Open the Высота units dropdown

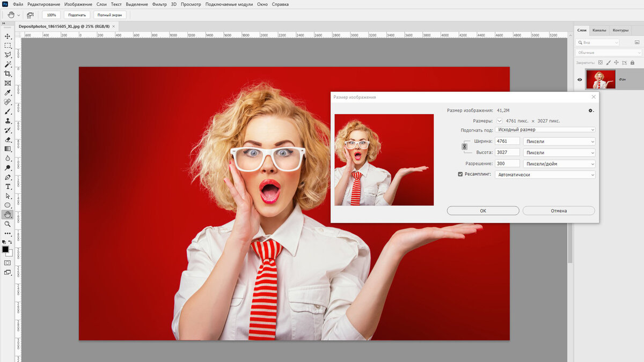click(x=559, y=152)
